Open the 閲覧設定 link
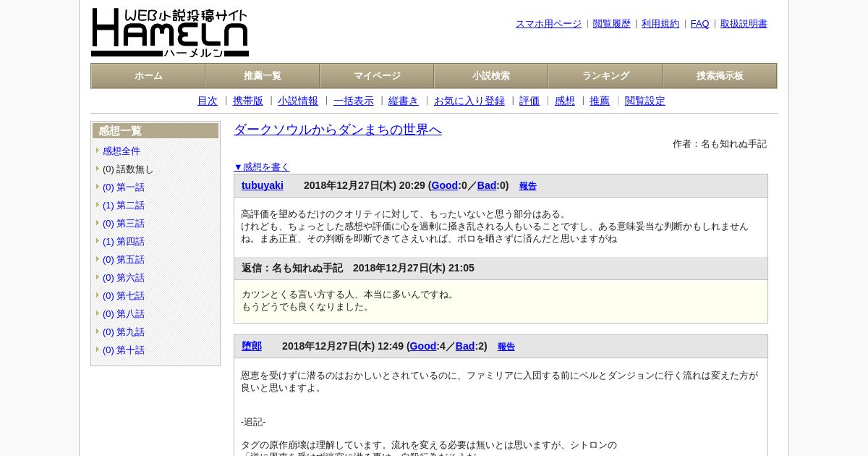The image size is (868, 456). [645, 101]
